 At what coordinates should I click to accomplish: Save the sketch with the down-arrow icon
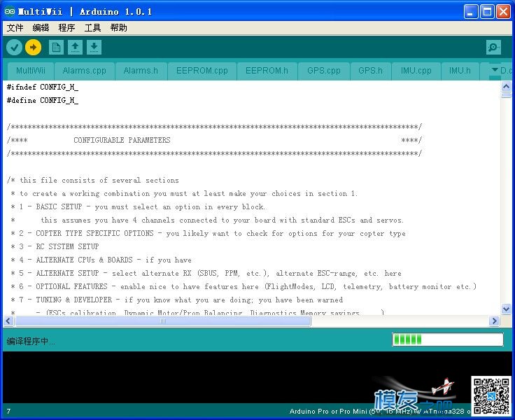[94, 48]
